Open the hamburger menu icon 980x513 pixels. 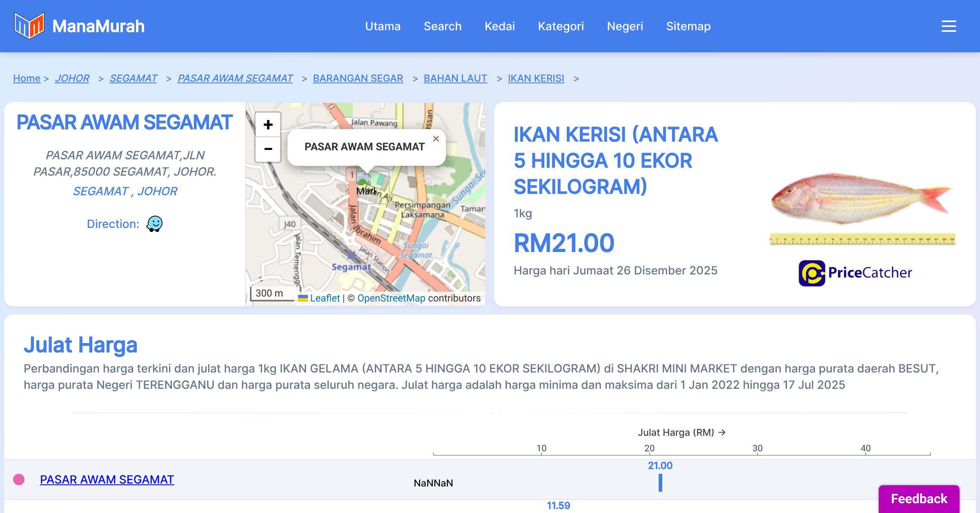point(949,26)
